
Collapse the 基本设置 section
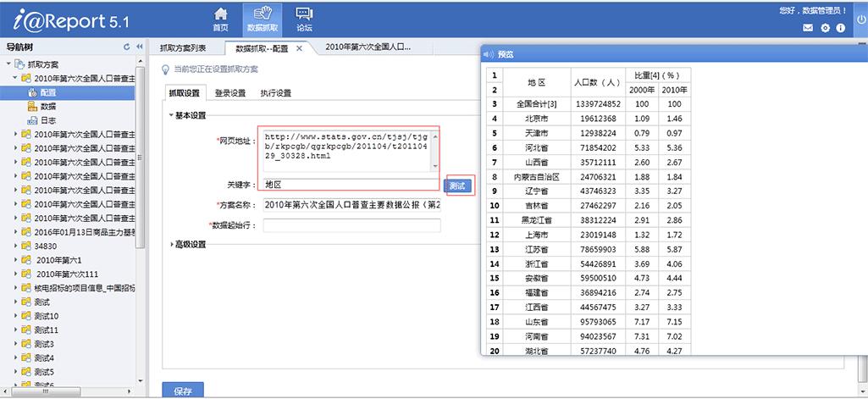pos(171,115)
